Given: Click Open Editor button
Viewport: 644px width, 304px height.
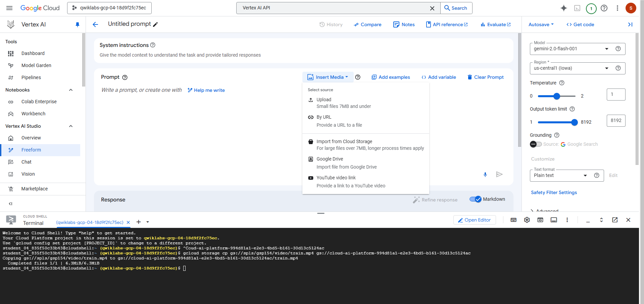Looking at the screenshot, I should 475,220.
